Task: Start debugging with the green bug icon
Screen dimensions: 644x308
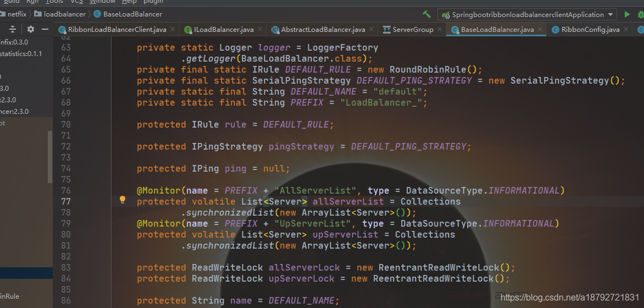Action: 641,14
